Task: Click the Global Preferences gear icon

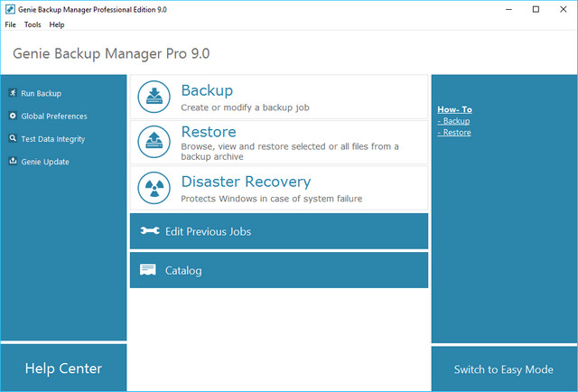Action: coord(13,116)
